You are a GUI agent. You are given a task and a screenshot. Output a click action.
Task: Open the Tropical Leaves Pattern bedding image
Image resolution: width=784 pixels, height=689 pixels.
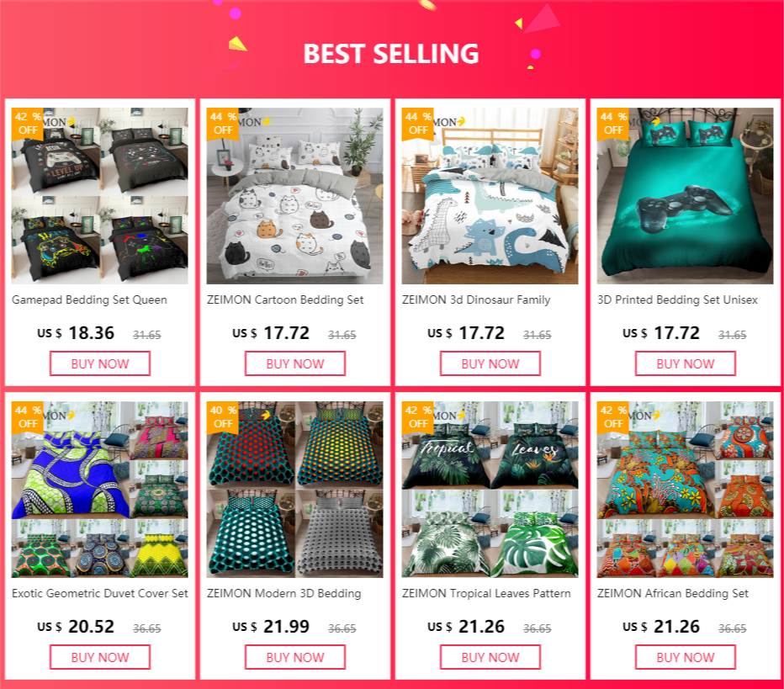[x=490, y=490]
